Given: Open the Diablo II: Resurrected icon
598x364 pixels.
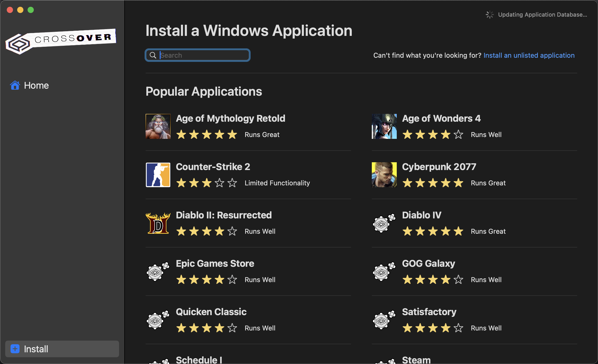Looking at the screenshot, I should pos(158,223).
